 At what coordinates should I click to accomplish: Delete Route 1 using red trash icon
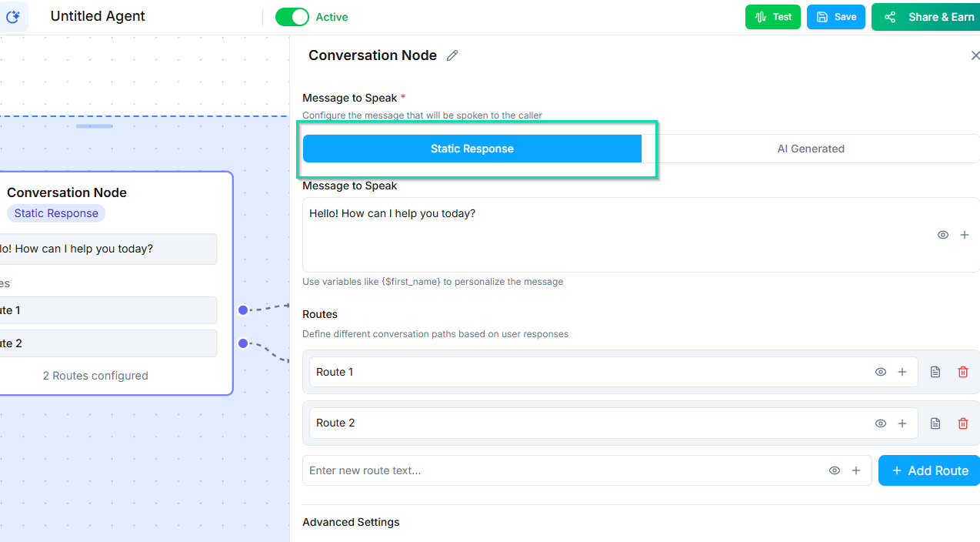tap(962, 372)
